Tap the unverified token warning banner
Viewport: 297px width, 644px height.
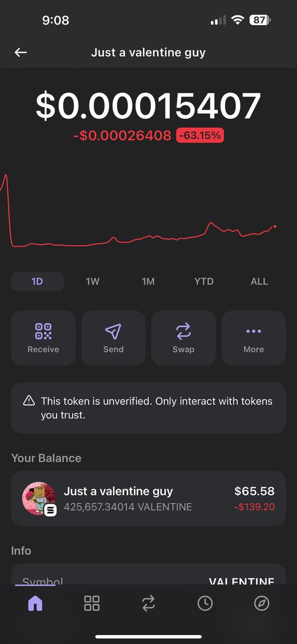point(148,408)
